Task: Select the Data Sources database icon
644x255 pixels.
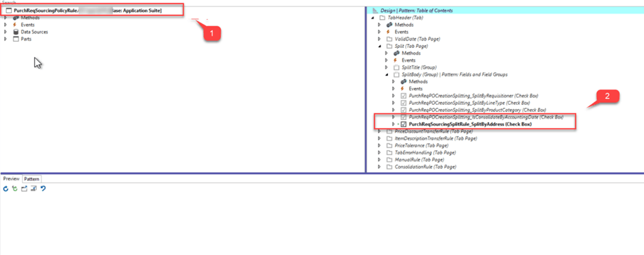Action: pos(16,32)
